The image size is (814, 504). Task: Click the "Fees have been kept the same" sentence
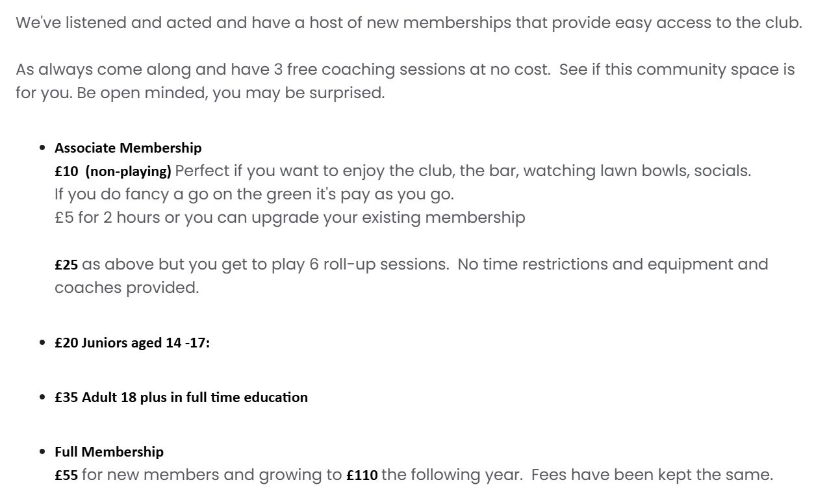pos(652,475)
